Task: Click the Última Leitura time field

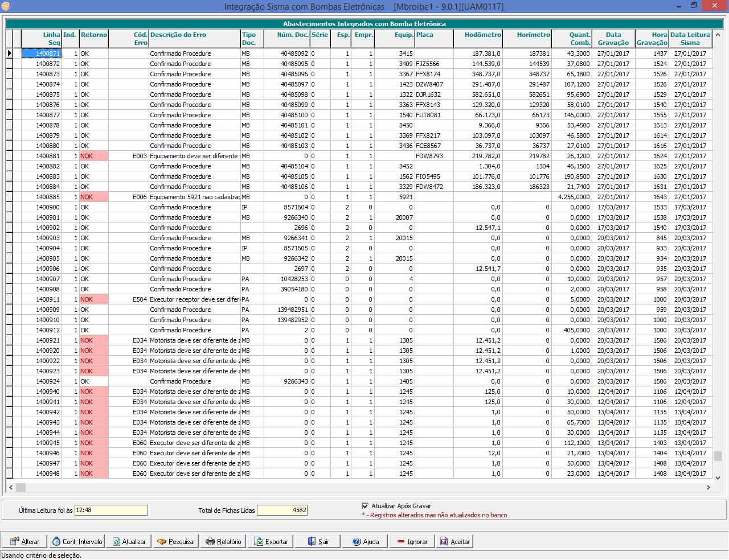Action: coord(110,510)
